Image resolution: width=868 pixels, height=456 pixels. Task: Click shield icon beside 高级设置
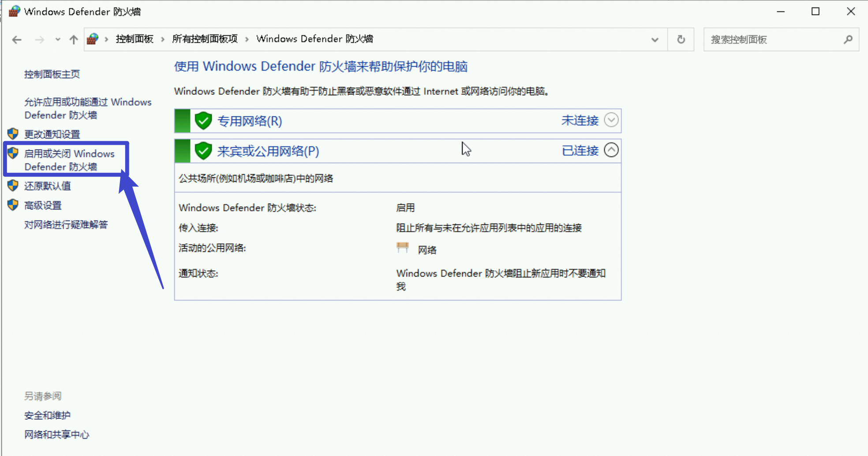click(13, 205)
